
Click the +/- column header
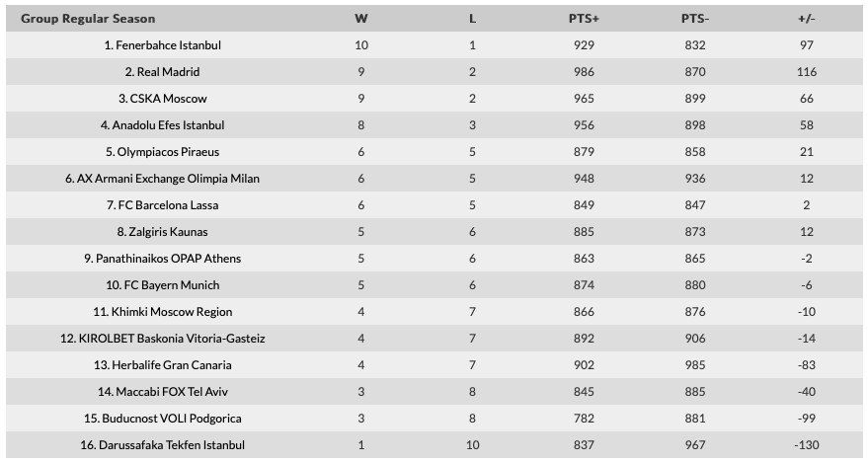coord(807,19)
